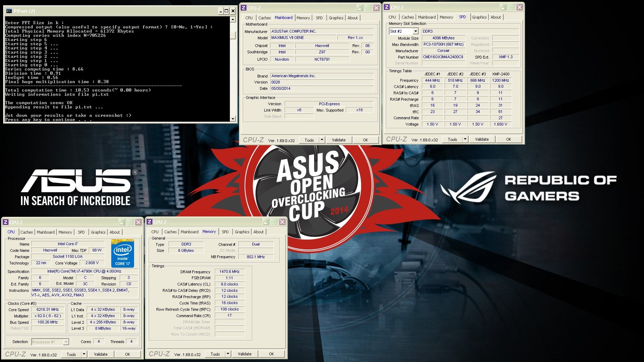Viewport: 644px width, 362px height.
Task: Open Caches tab in CPU window
Action: pos(26,232)
